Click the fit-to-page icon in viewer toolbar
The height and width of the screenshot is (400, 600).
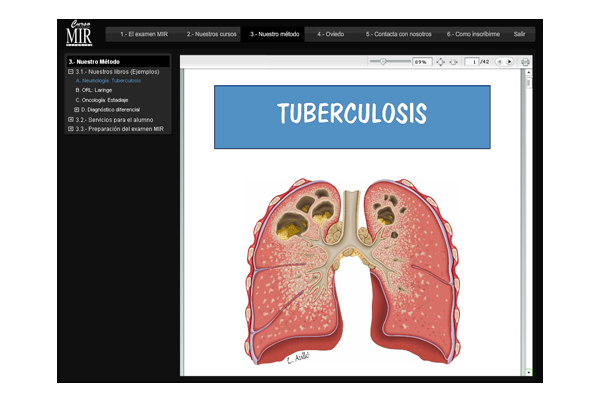tap(440, 62)
